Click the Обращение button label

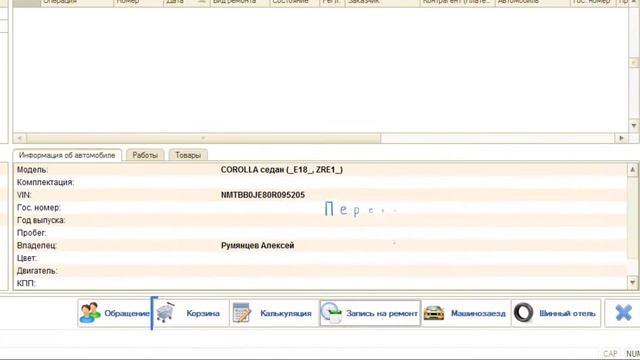pos(127,313)
